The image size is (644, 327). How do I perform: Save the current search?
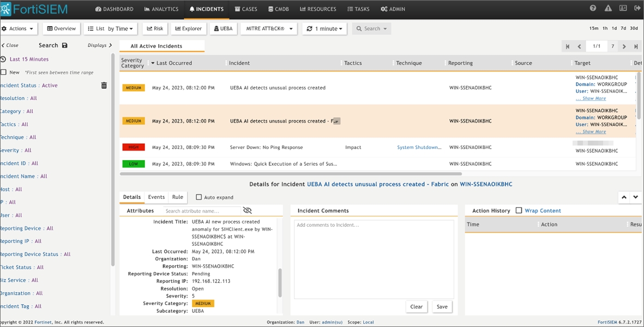click(x=65, y=45)
